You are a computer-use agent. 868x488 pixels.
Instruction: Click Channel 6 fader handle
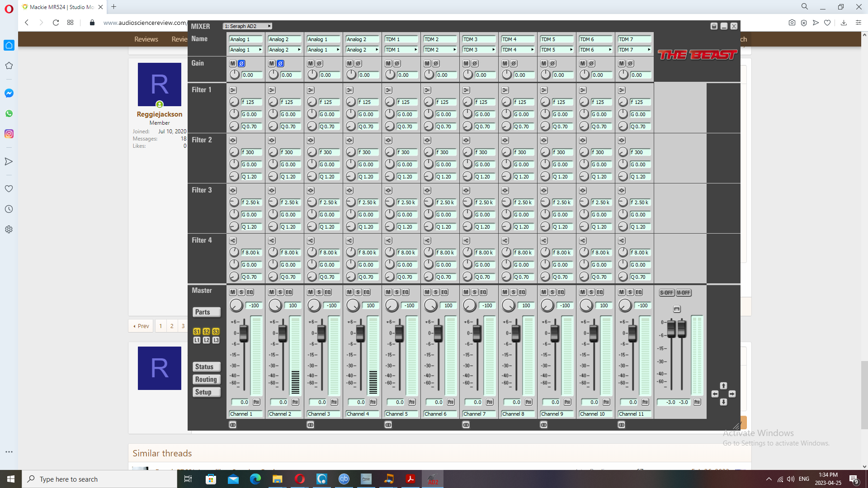click(438, 333)
